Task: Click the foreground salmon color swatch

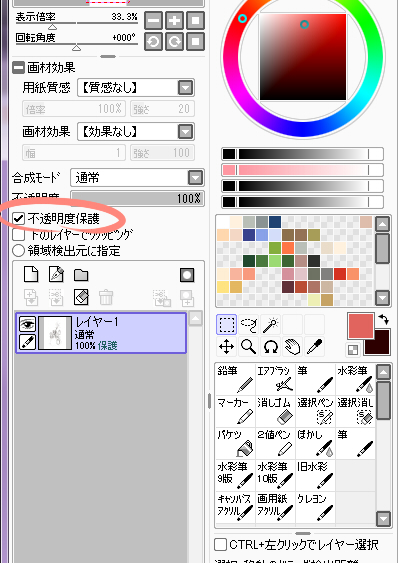Action: coord(360,326)
